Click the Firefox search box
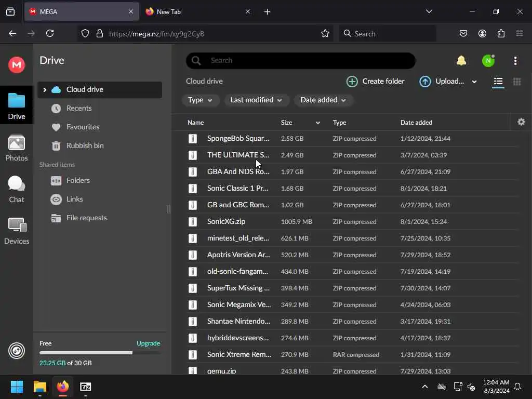Viewport: 532px width, 399px height. (388, 34)
